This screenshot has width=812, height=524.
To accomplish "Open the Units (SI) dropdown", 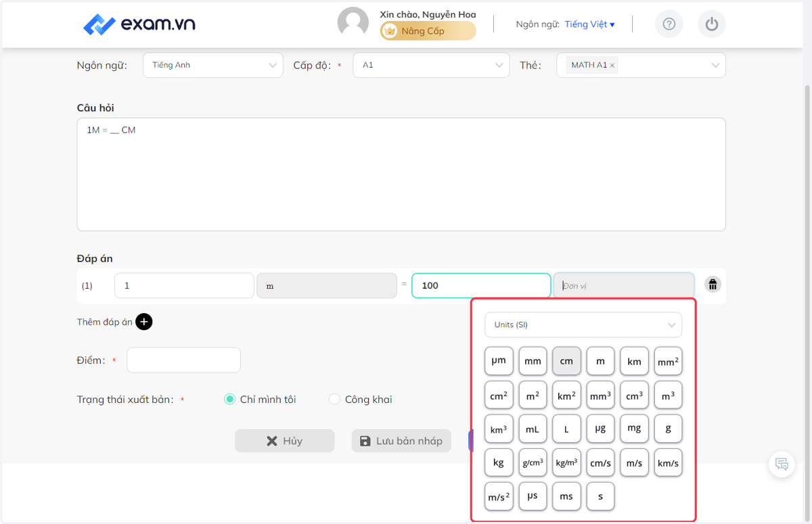I will 583,325.
